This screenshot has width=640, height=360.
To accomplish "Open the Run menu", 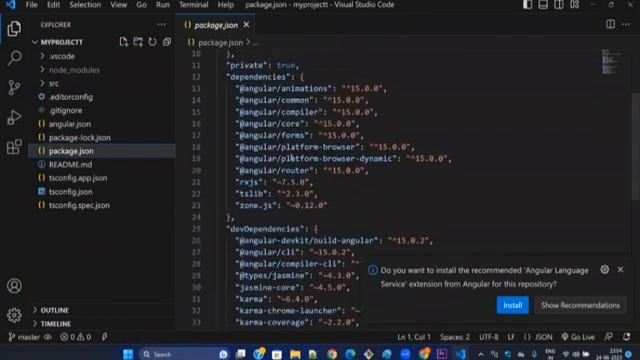I will [163, 5].
